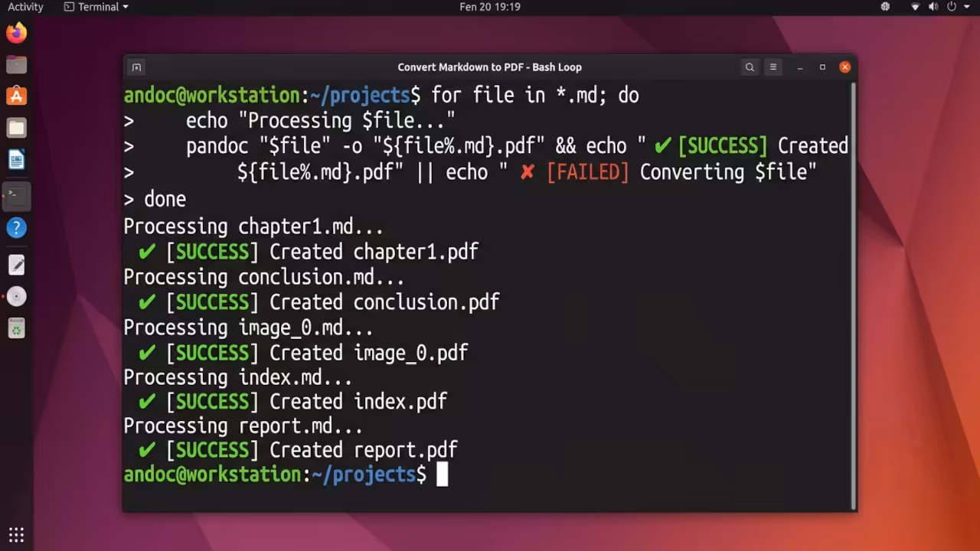Click the bottom 'andoc@workstation' prompt
Screen dimensions: 980x551
[212, 474]
